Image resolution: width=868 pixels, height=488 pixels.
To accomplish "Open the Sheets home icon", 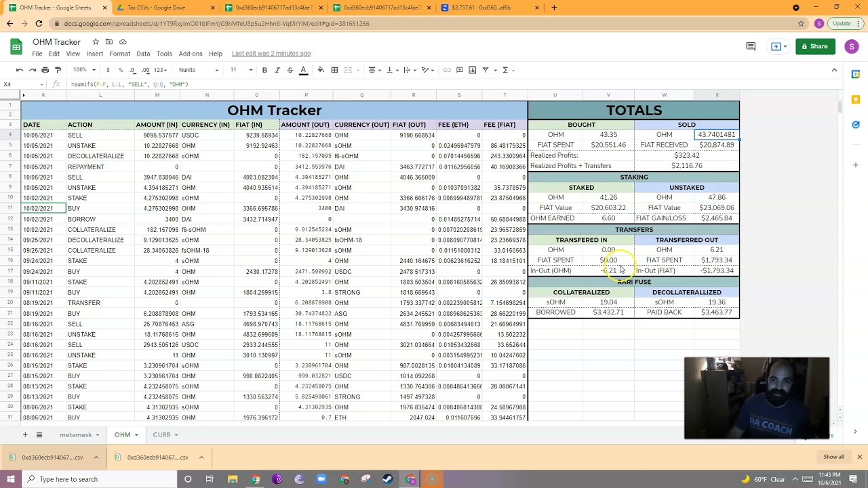I will tap(16, 47).
